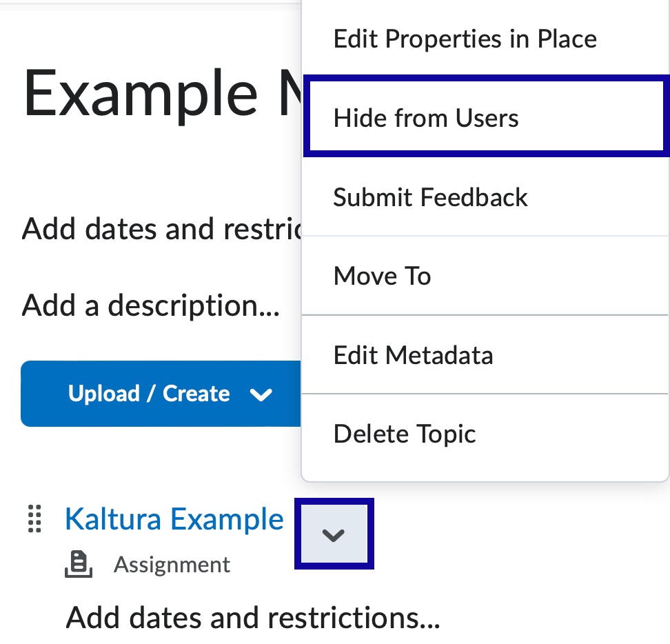Select Submit Feedback from context menu
670x644 pixels.
coord(485,197)
